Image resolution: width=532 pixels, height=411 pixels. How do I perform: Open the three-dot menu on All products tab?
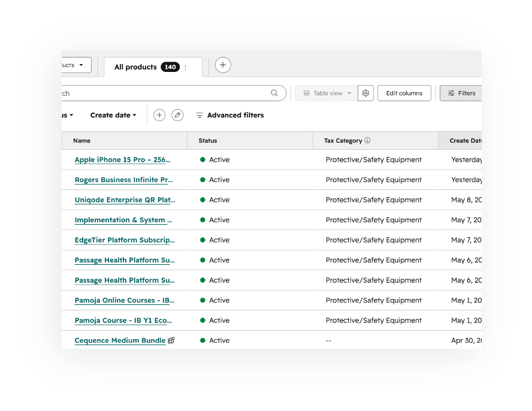pos(186,67)
